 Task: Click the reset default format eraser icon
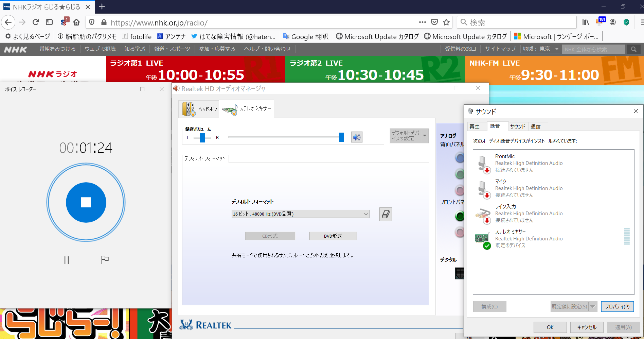(x=386, y=214)
